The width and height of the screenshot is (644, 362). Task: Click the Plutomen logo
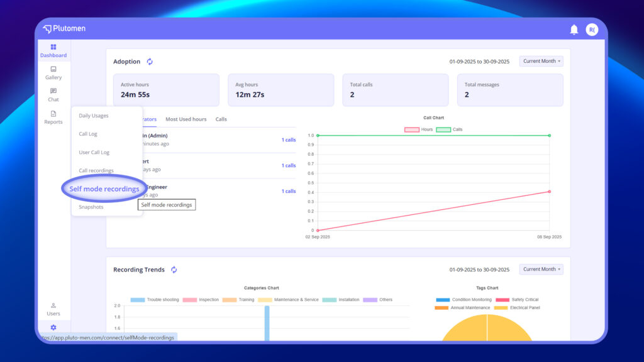coord(65,29)
